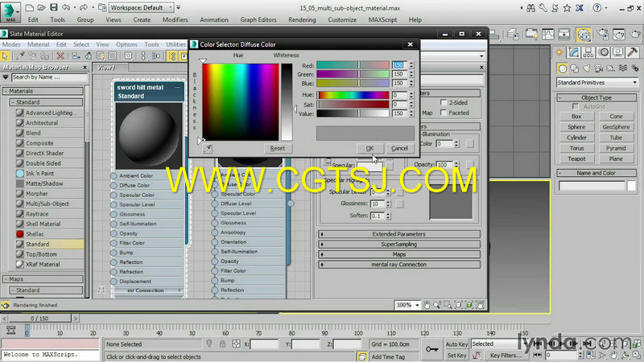
Task: Save the scene with the floppy disk icon
Action: (x=54, y=7)
